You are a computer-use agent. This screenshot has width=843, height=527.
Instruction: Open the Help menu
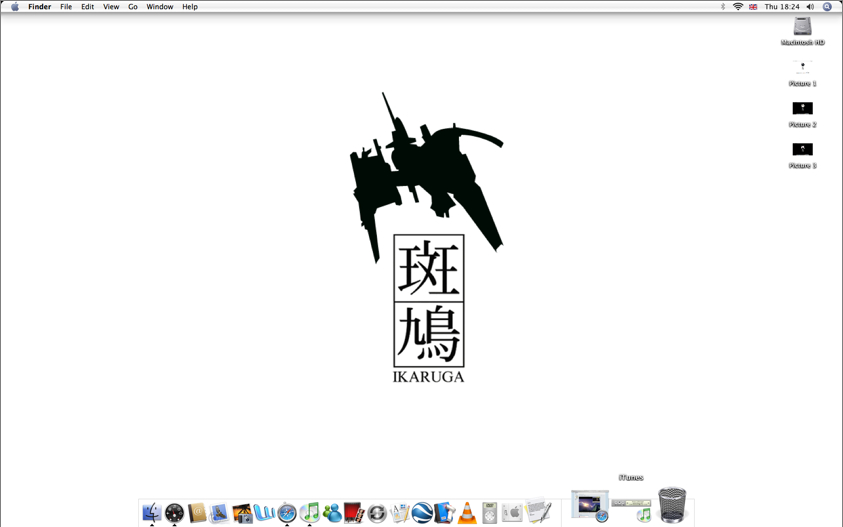click(x=190, y=6)
